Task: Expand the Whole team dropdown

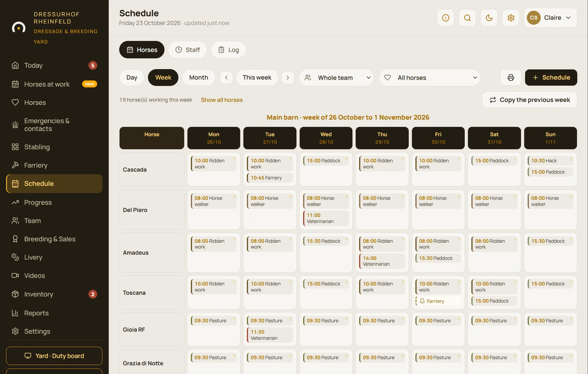Action: click(336, 78)
